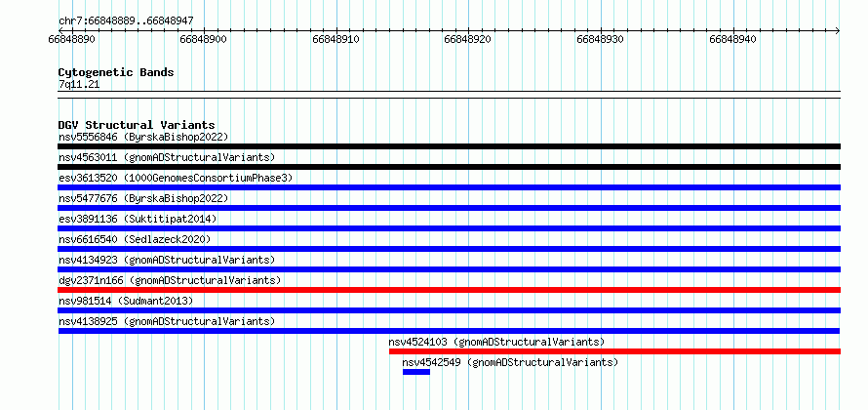Click the red bar under nsv4524103
The image size is (868, 410).
(615, 351)
